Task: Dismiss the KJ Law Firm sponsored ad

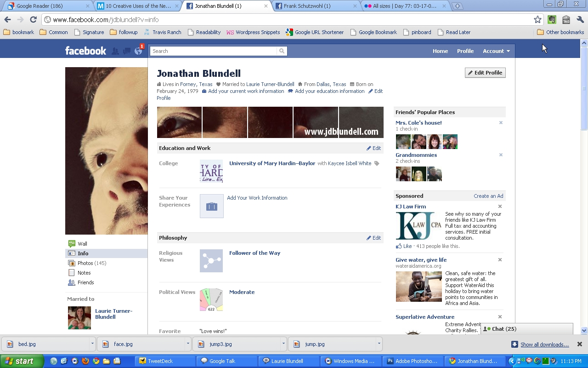Action: click(x=500, y=206)
